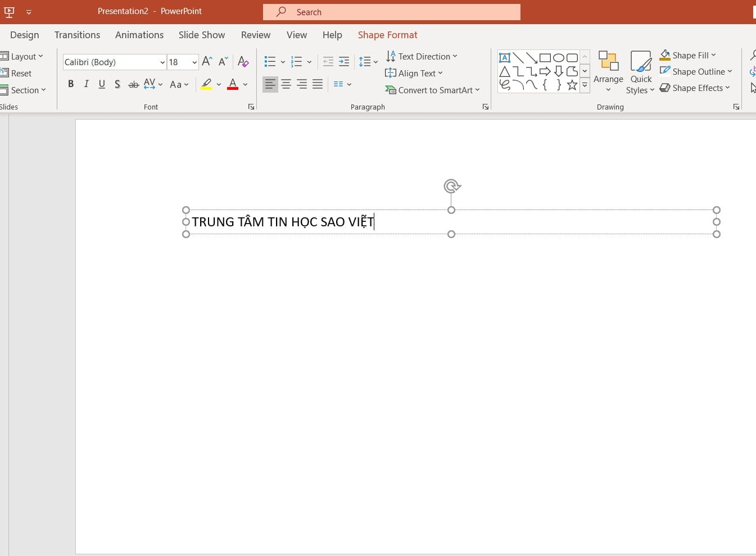This screenshot has height=556, width=756.
Task: Expand the shapes gallery More arrow
Action: (585, 85)
